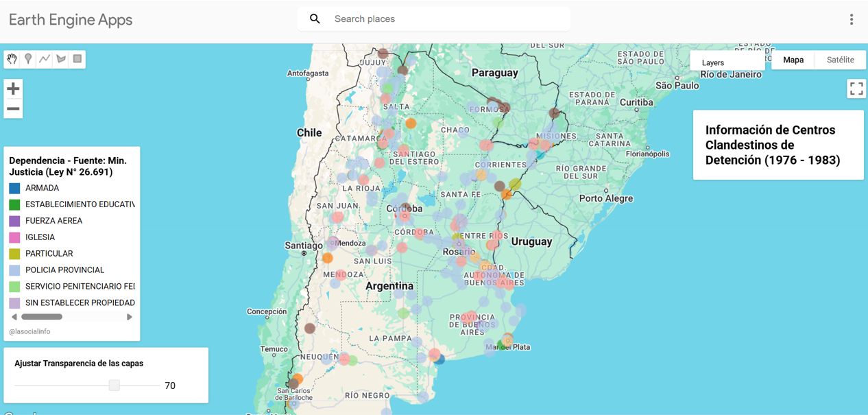Click the IGLESIA pink legend swatch
The image size is (868, 415).
[14, 237]
